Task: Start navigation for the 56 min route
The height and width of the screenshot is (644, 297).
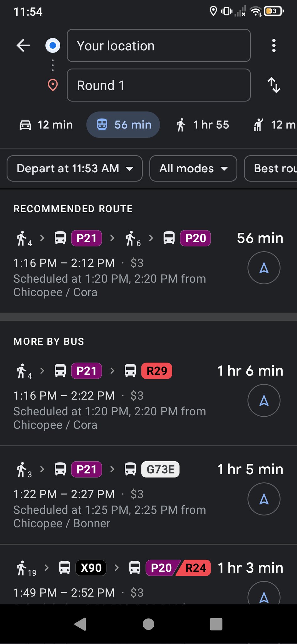Action: [264, 268]
